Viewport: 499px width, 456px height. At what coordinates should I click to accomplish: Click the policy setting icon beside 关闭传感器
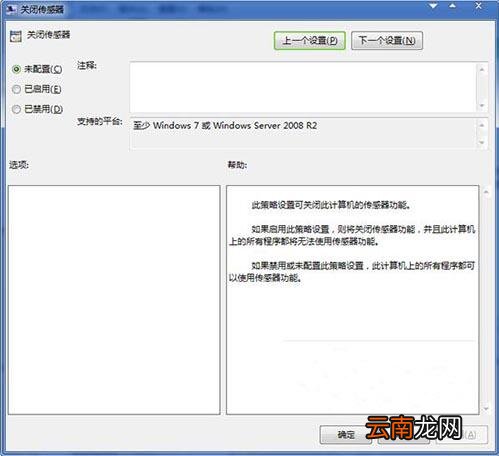click(16, 36)
